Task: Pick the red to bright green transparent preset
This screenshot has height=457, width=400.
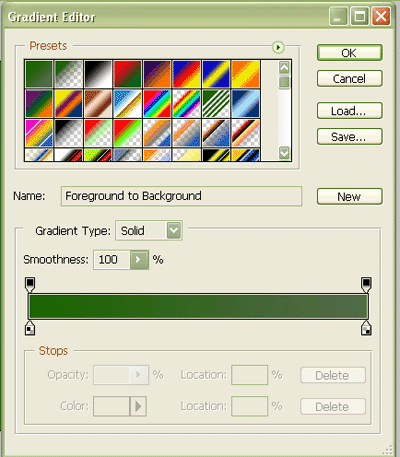Action: point(127,133)
